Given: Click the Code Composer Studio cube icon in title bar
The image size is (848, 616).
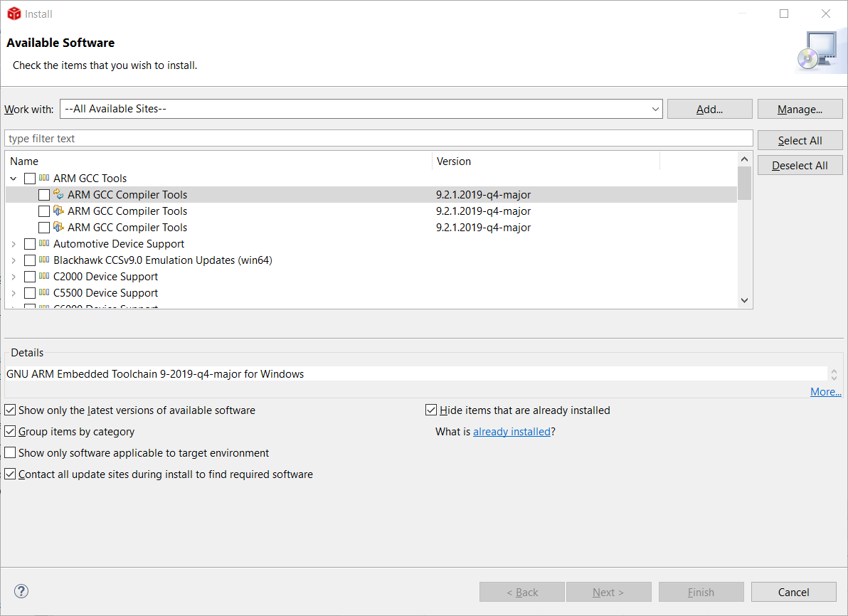Looking at the screenshot, I should [14, 14].
